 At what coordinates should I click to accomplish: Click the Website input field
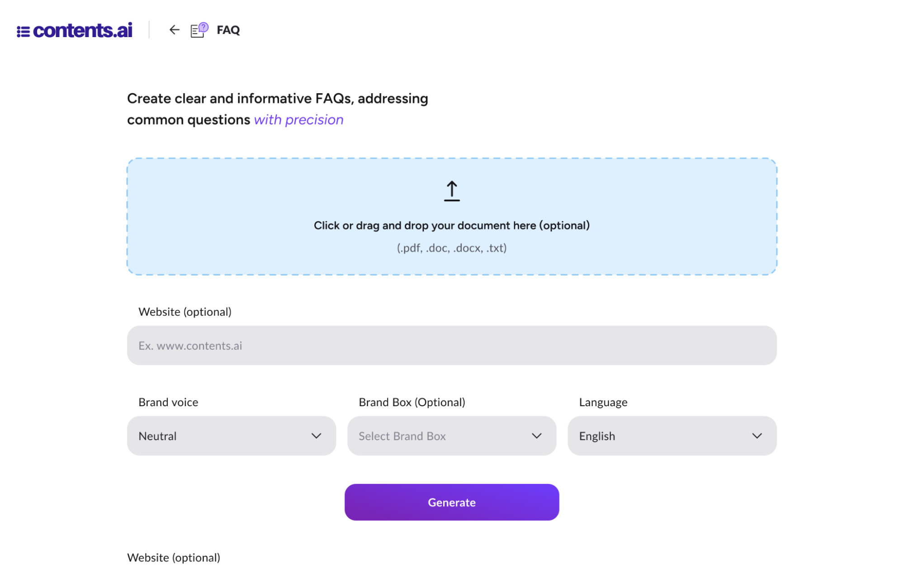(x=451, y=345)
